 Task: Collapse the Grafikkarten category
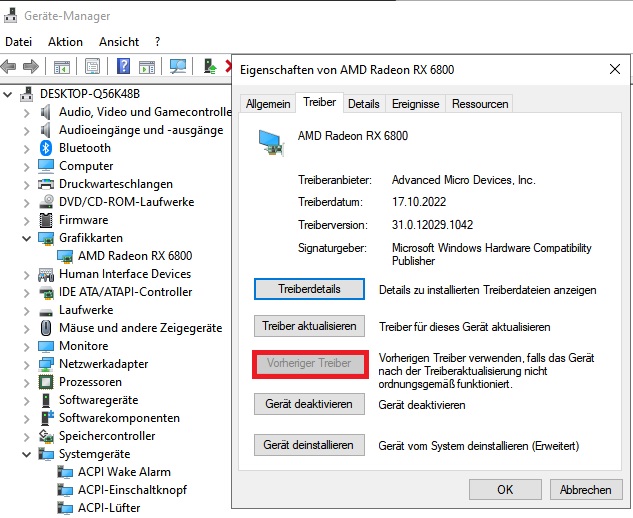[26, 238]
